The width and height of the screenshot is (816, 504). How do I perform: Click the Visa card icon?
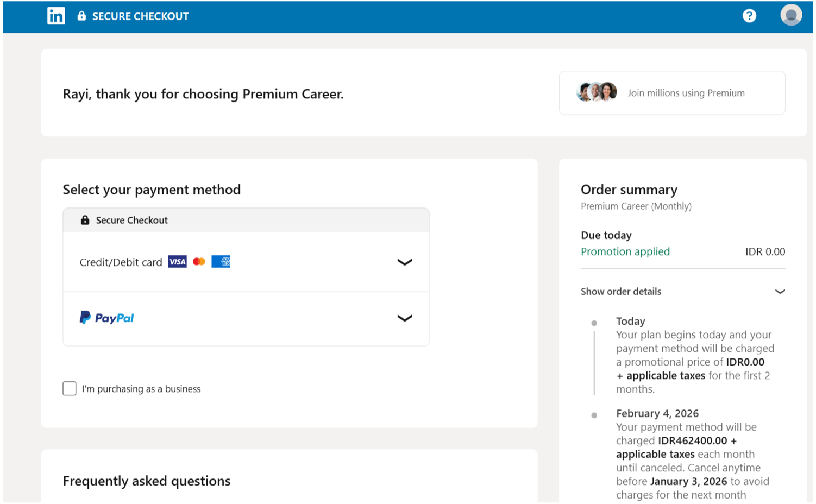(177, 262)
